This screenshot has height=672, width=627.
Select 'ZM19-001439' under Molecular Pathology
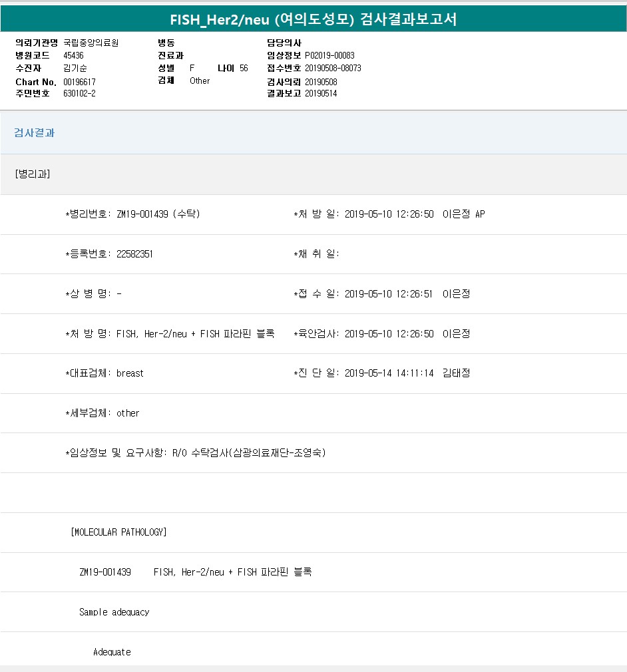click(x=105, y=572)
